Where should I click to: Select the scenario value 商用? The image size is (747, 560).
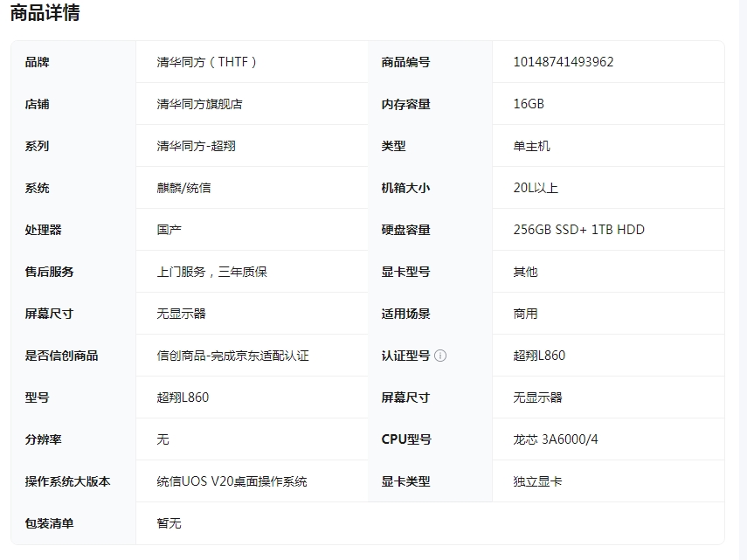click(x=525, y=314)
